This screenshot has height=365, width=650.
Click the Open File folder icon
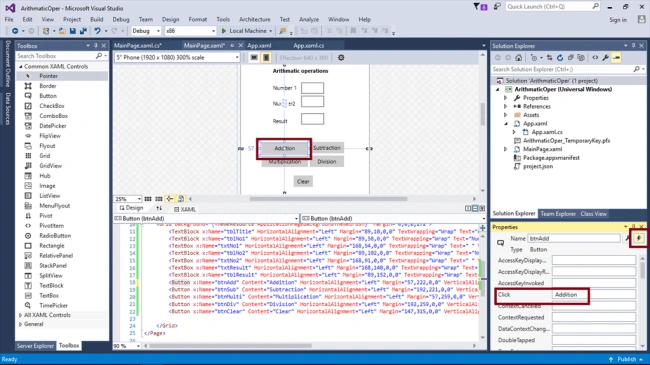[x=62, y=31]
